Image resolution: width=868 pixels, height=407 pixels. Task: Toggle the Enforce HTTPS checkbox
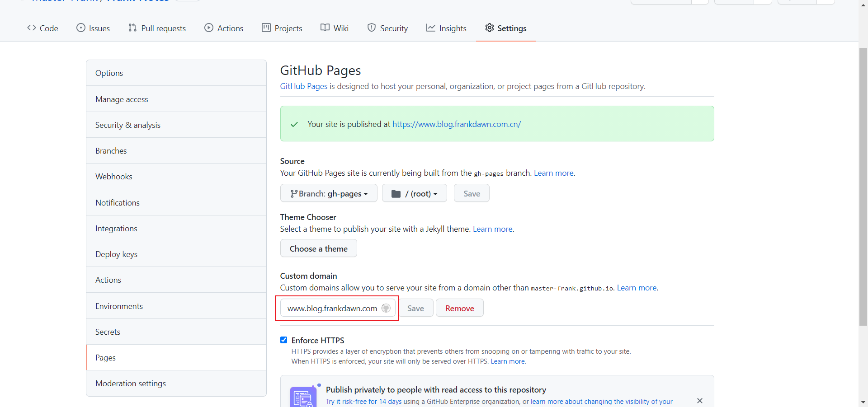pyautogui.click(x=284, y=340)
